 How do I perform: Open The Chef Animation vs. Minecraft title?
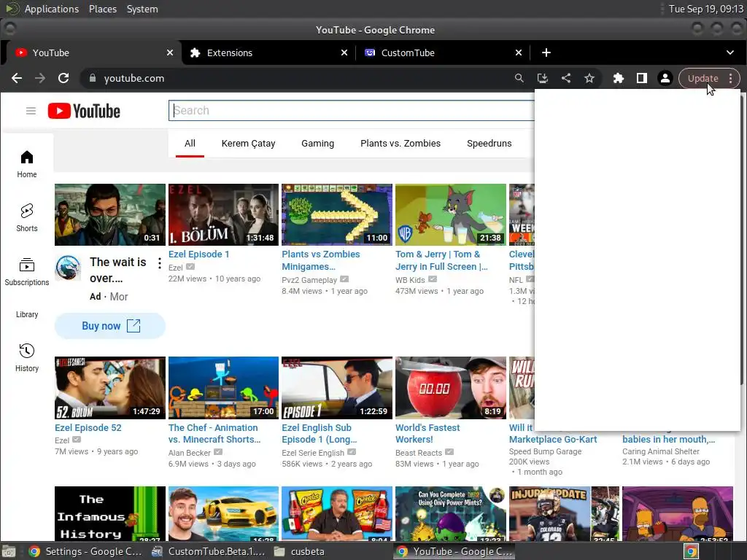pos(214,433)
